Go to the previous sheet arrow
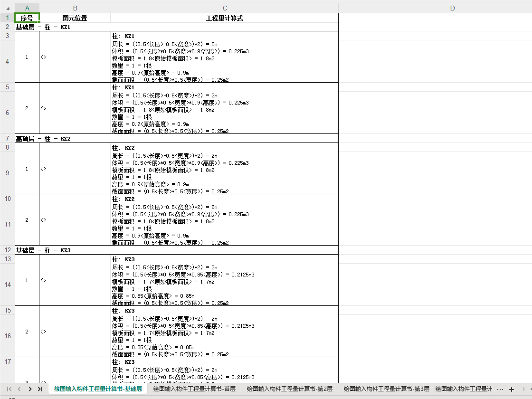The height and width of the screenshot is (399, 532). (19, 389)
